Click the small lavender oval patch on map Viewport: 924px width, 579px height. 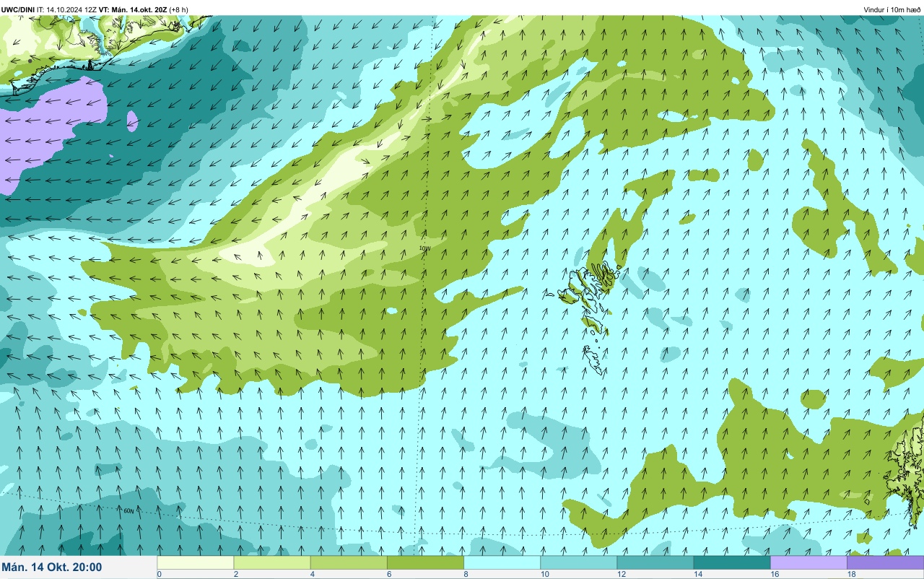point(132,121)
